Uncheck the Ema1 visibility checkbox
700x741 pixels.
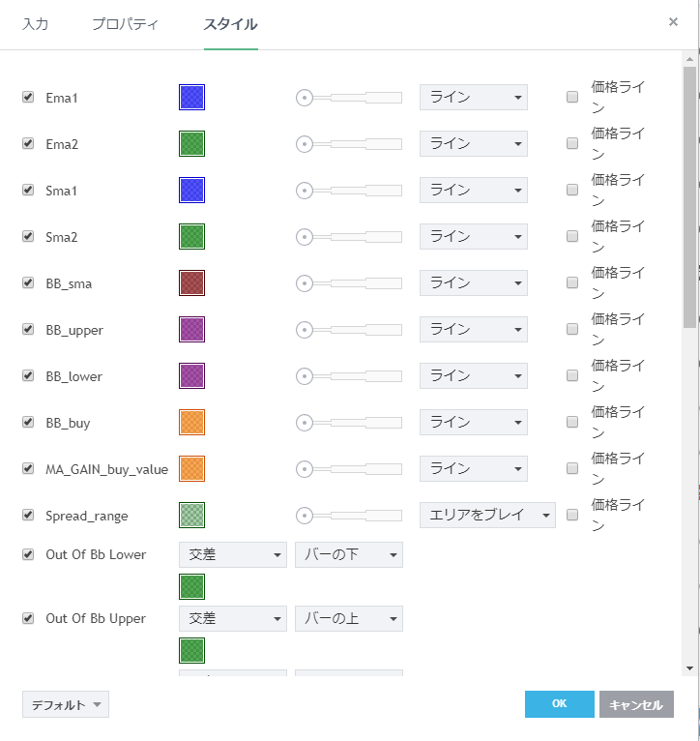coord(28,98)
